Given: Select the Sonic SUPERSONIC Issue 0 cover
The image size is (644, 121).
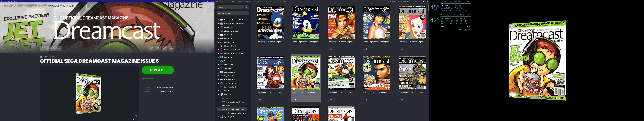Looking at the screenshot, I should [x=270, y=23].
